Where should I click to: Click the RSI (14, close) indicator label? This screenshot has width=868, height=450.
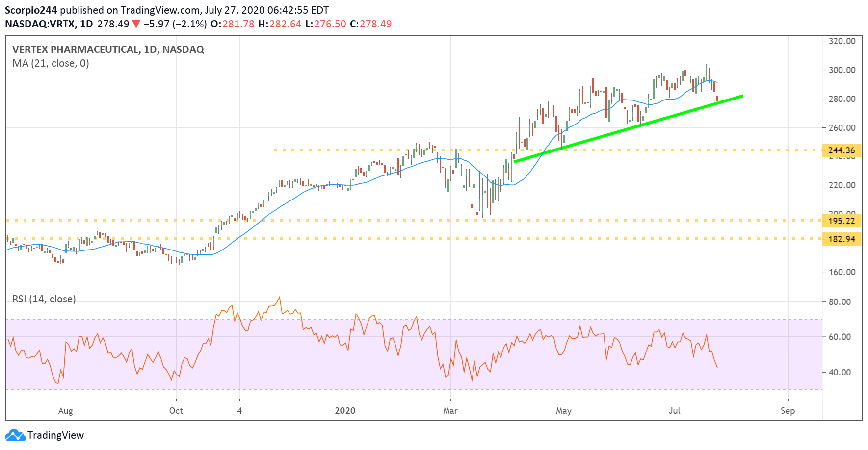(44, 299)
